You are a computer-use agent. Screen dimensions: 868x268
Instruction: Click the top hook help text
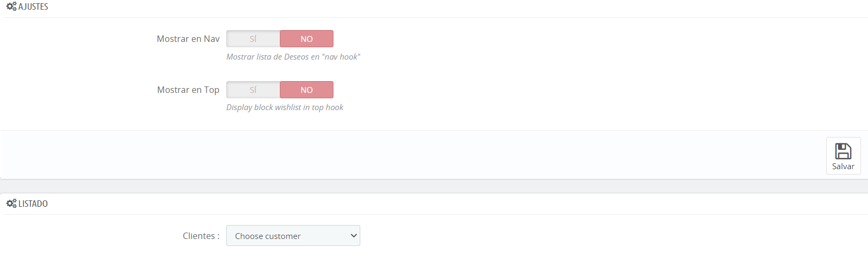285,107
